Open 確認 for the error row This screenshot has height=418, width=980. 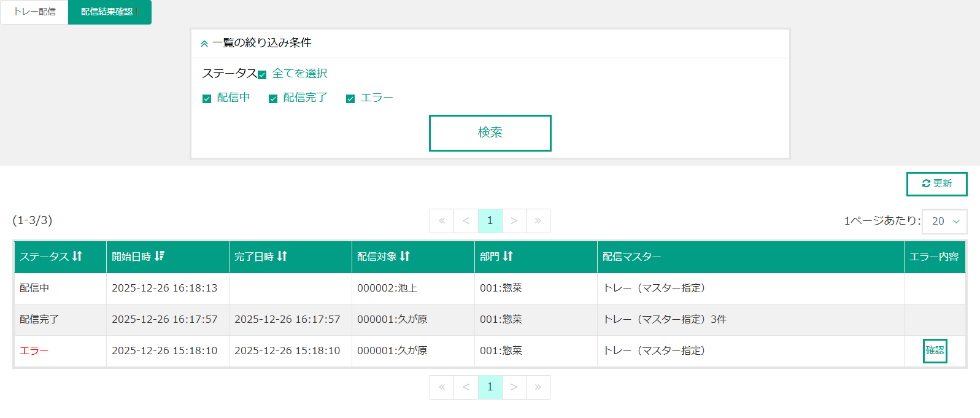click(x=935, y=351)
